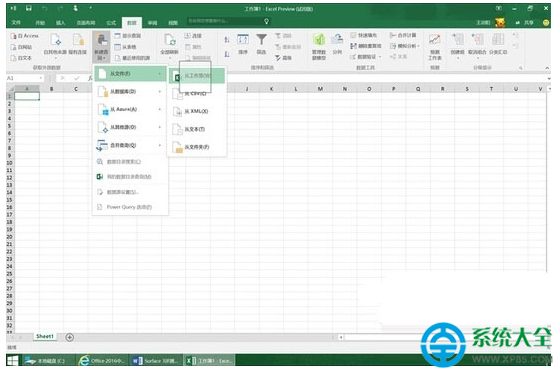Click From Table (从表格) in ribbon
Screen dimensions: 555x370
[126, 47]
